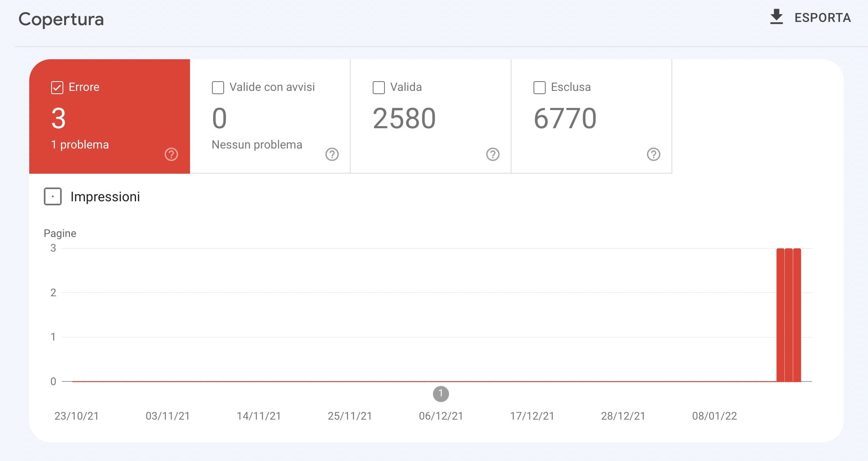Image resolution: width=868 pixels, height=461 pixels.
Task: Click the Copertura page title
Action: point(61,19)
